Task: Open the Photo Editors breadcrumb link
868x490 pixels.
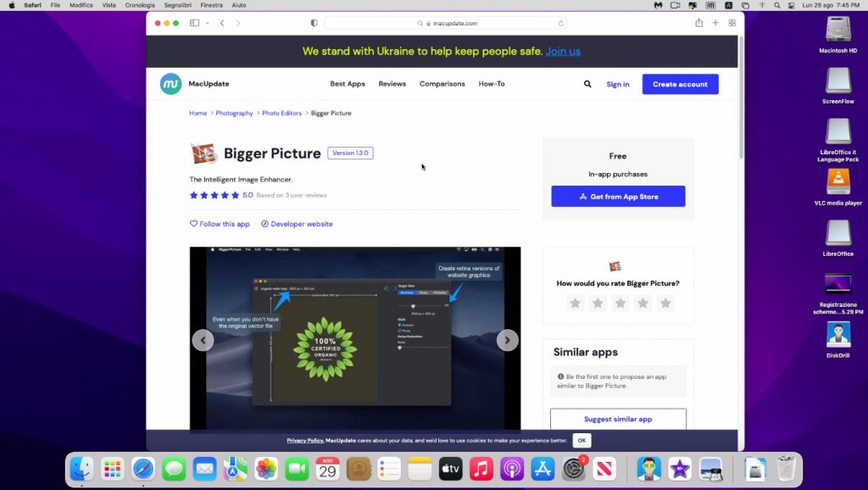Action: click(281, 113)
